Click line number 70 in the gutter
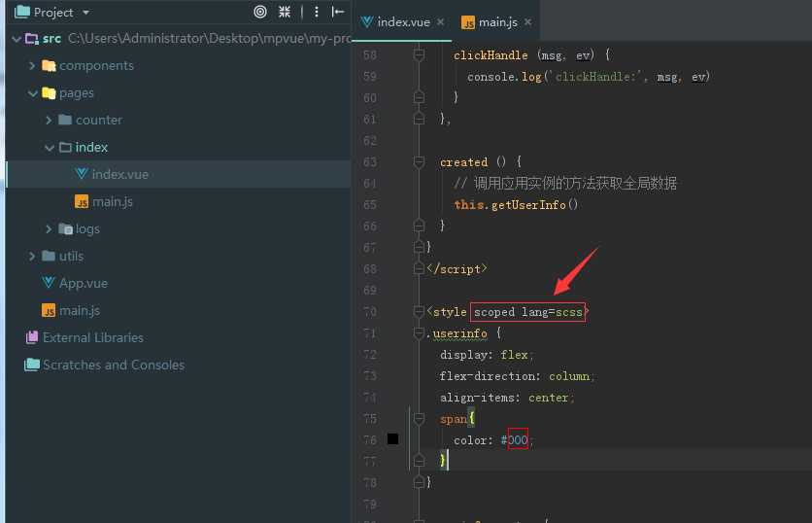This screenshot has height=523, width=812. pos(370,311)
